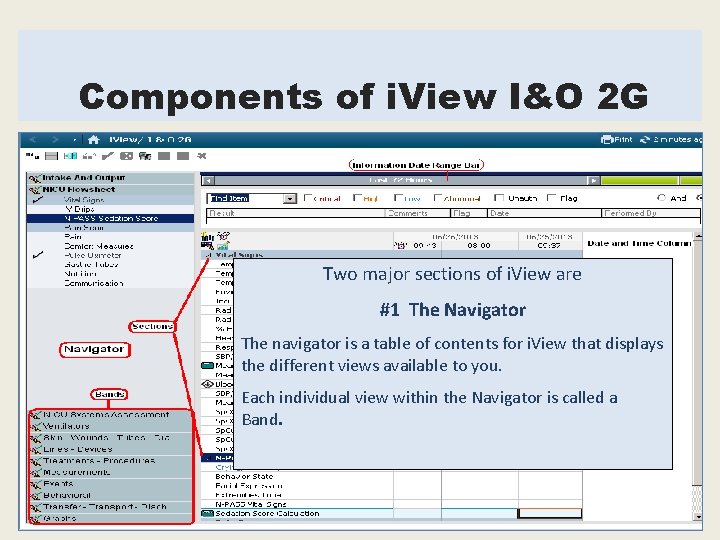The height and width of the screenshot is (540, 720).
Task: Select Communication section in Navigator
Action: [111, 284]
